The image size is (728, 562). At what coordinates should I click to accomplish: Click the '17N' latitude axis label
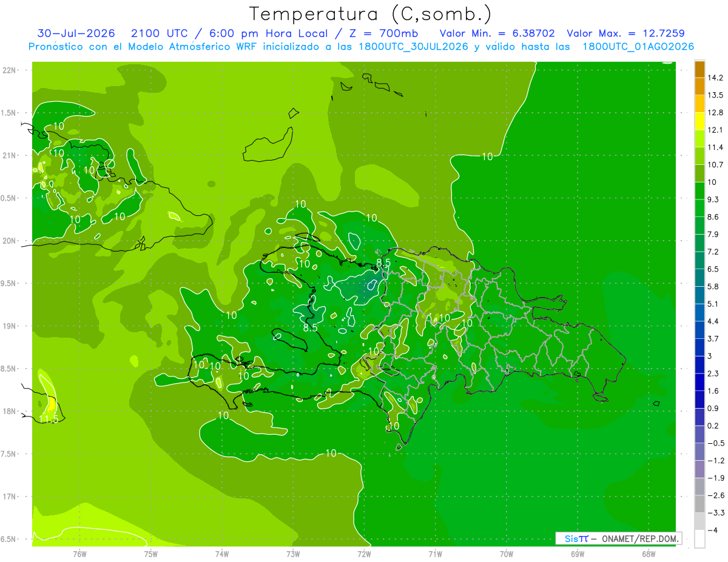(x=8, y=497)
